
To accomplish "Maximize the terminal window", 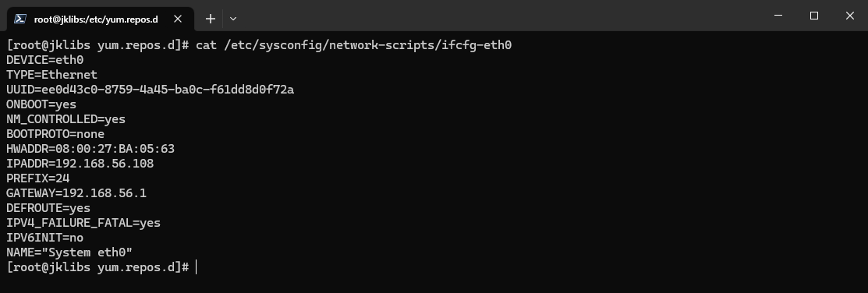I will (x=813, y=16).
